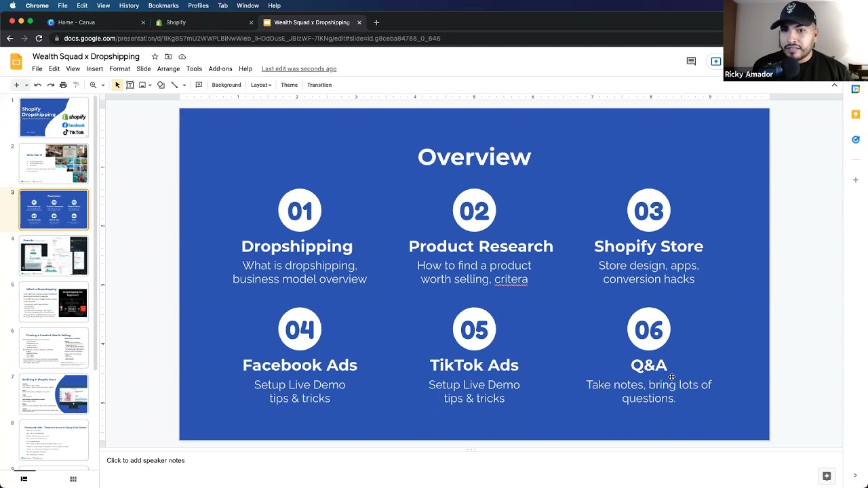The height and width of the screenshot is (488, 868).
Task: Reload the page in Chrome
Action: tap(39, 39)
